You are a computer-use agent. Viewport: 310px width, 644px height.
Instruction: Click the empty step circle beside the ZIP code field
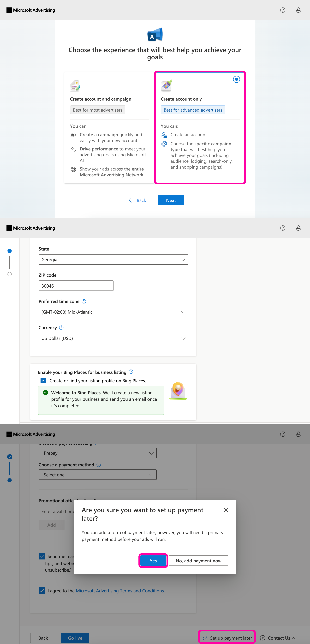pos(10,274)
